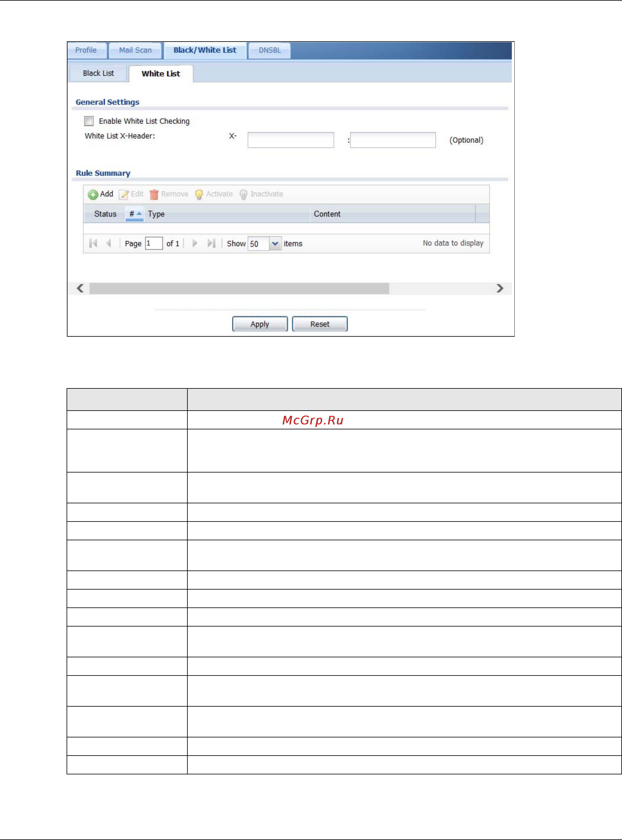Click the Inactivate lightbulb icon
Screen dimensions: 622x840
(243, 194)
